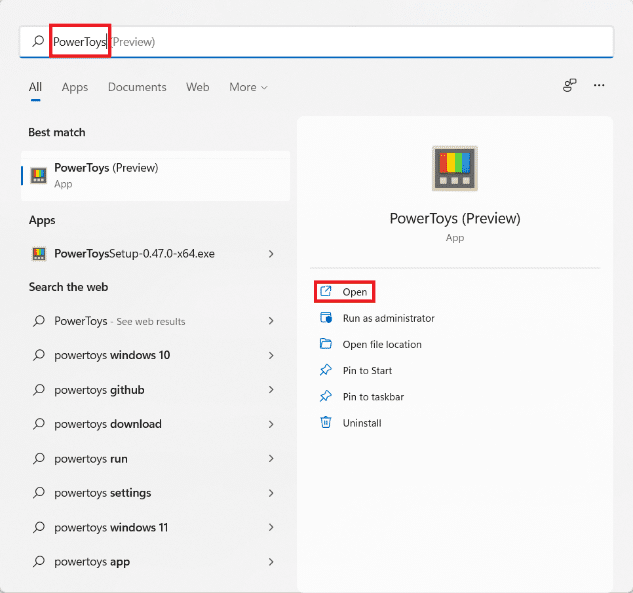The width and height of the screenshot is (633, 593).
Task: Select PowerToys (Preview) best match result
Action: 155,176
